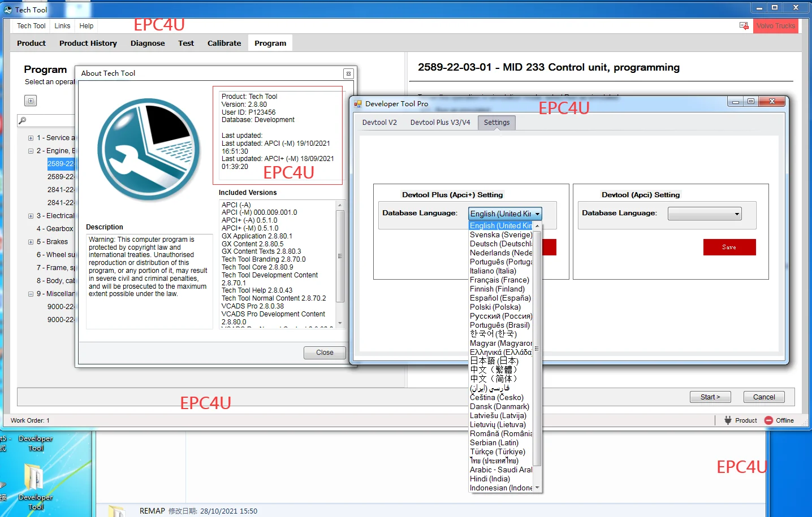
Task: Choose Nederlands from the language list
Action: 501,253
